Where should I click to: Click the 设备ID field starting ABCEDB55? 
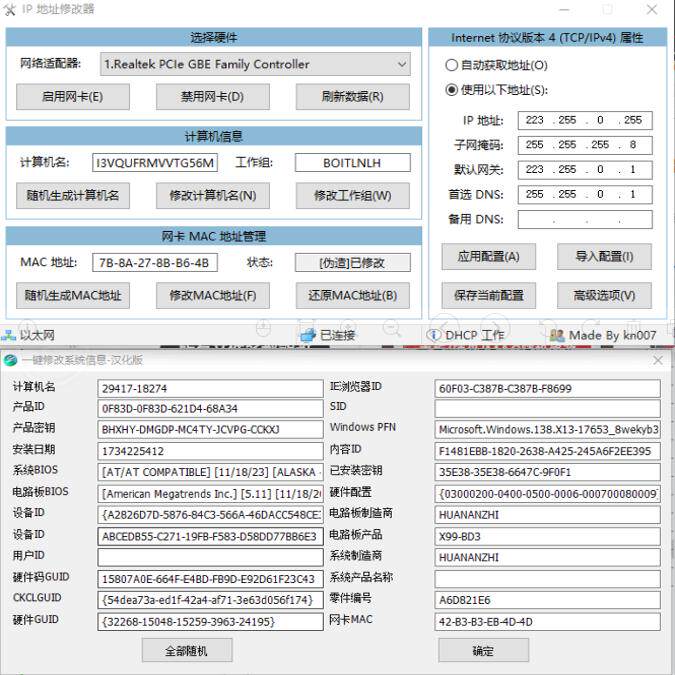coord(210,536)
